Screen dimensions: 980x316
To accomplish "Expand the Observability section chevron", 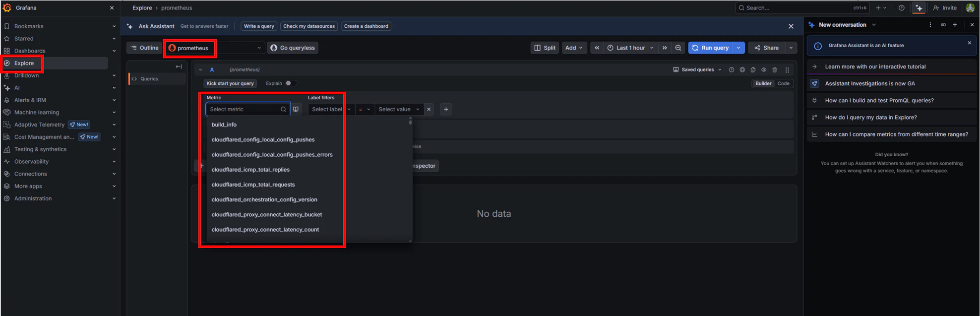I will pyautogui.click(x=114, y=161).
